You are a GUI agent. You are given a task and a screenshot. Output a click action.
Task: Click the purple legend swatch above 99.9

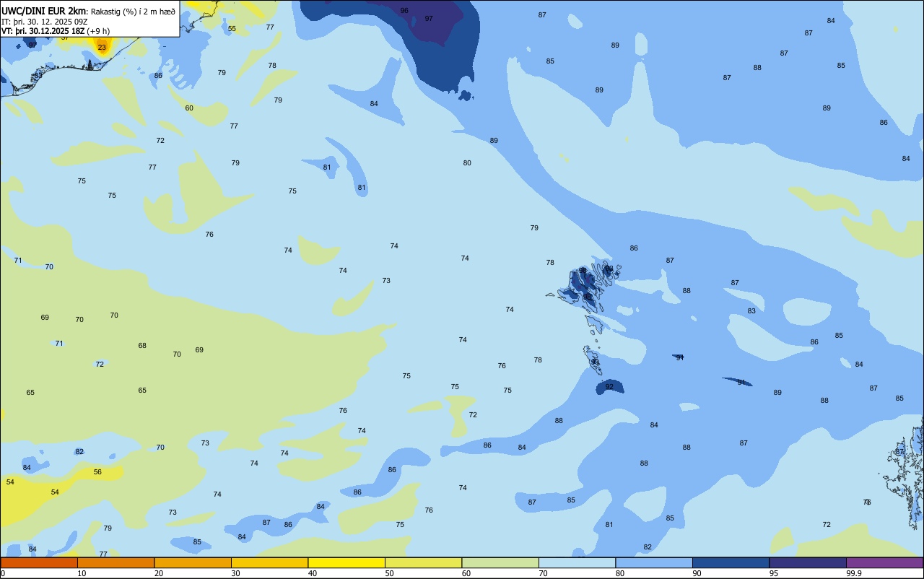(x=884, y=563)
